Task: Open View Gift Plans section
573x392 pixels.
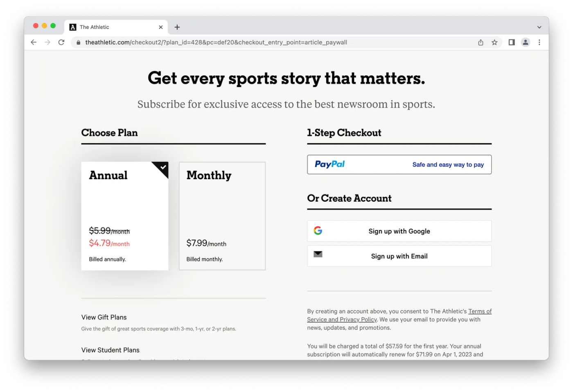Action: 104,317
